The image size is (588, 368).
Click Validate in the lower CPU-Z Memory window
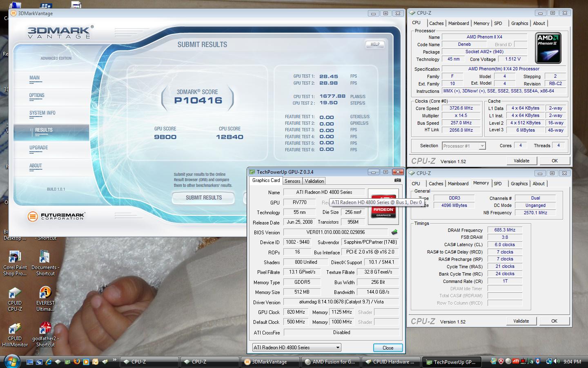pyautogui.click(x=521, y=321)
